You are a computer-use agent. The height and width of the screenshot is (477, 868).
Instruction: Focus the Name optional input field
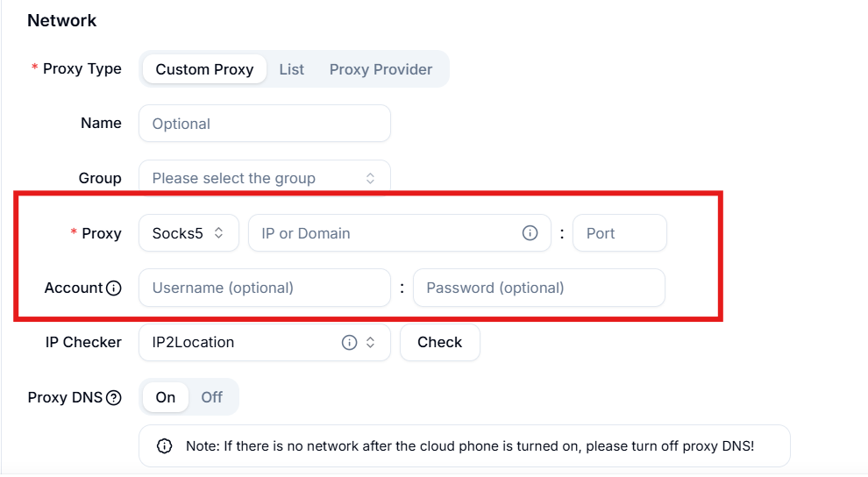point(265,124)
